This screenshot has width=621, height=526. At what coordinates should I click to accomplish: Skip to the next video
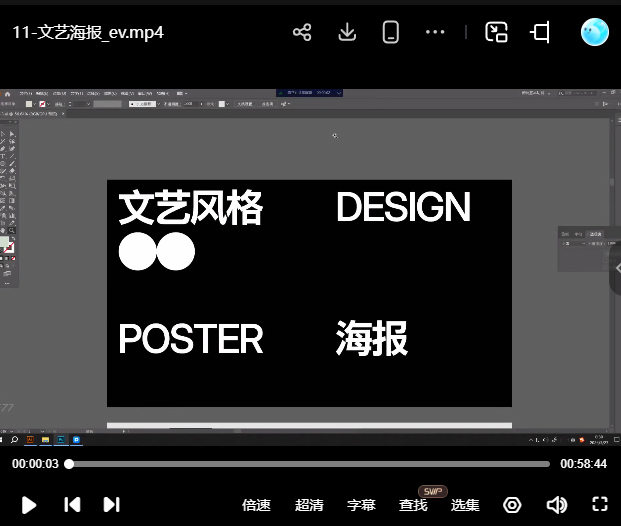111,505
